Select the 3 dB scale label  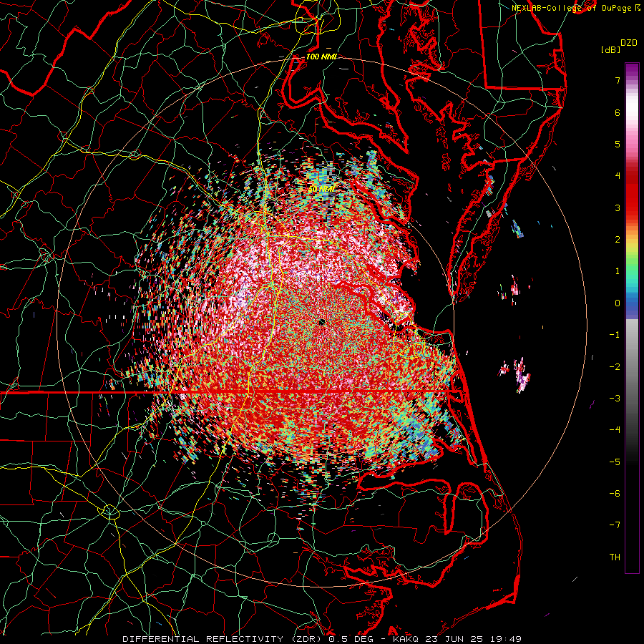coord(618,208)
